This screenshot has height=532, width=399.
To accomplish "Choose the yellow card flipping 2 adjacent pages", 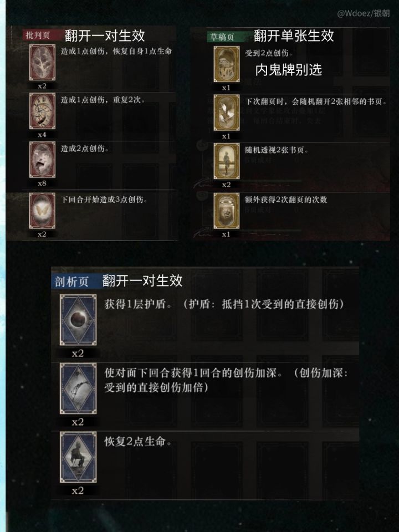I will pyautogui.click(x=226, y=112).
